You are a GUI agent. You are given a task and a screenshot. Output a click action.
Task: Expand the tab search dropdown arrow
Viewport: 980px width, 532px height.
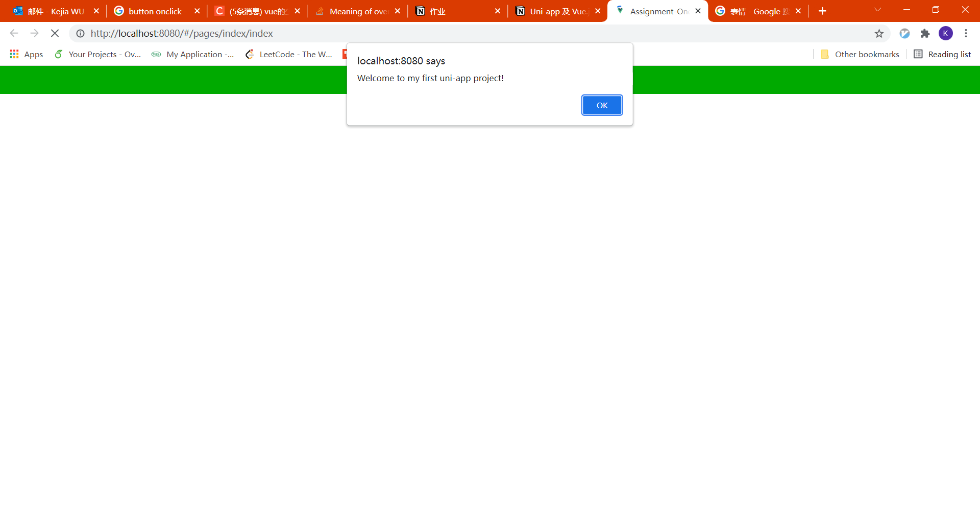[x=877, y=10]
